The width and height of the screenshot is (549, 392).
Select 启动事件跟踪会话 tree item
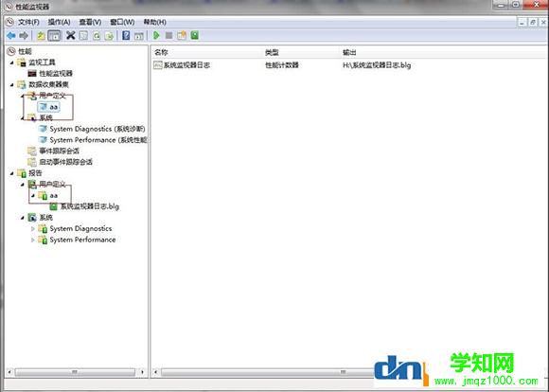66,162
